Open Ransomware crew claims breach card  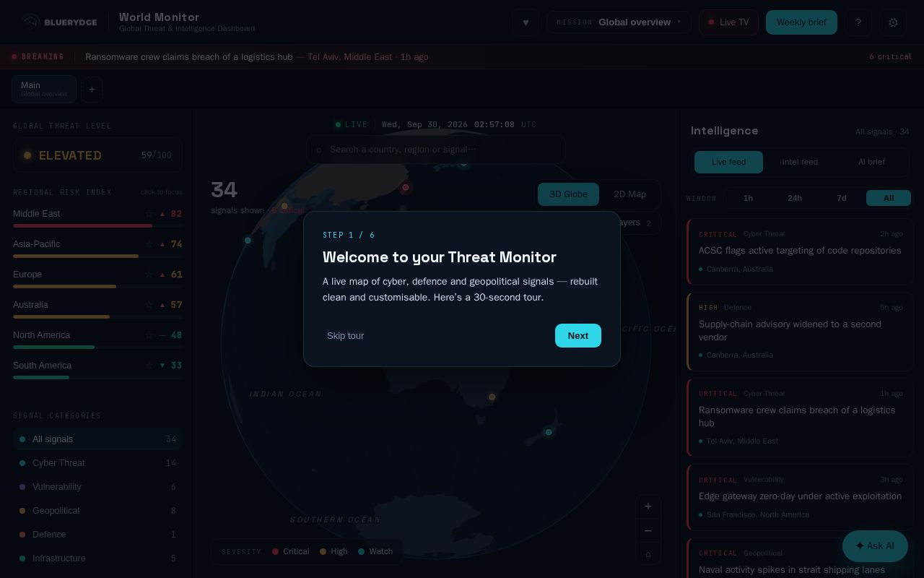coord(800,418)
